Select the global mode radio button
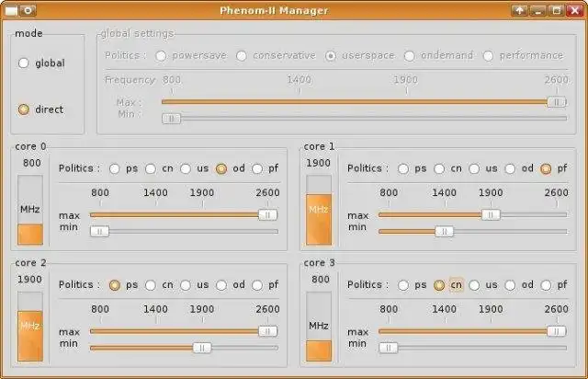The width and height of the screenshot is (588, 379). click(23, 63)
